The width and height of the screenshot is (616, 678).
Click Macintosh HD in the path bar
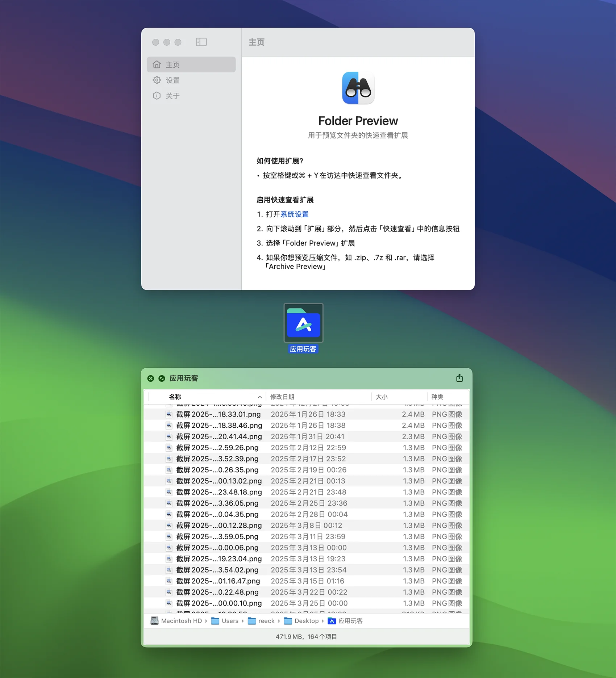coord(176,621)
